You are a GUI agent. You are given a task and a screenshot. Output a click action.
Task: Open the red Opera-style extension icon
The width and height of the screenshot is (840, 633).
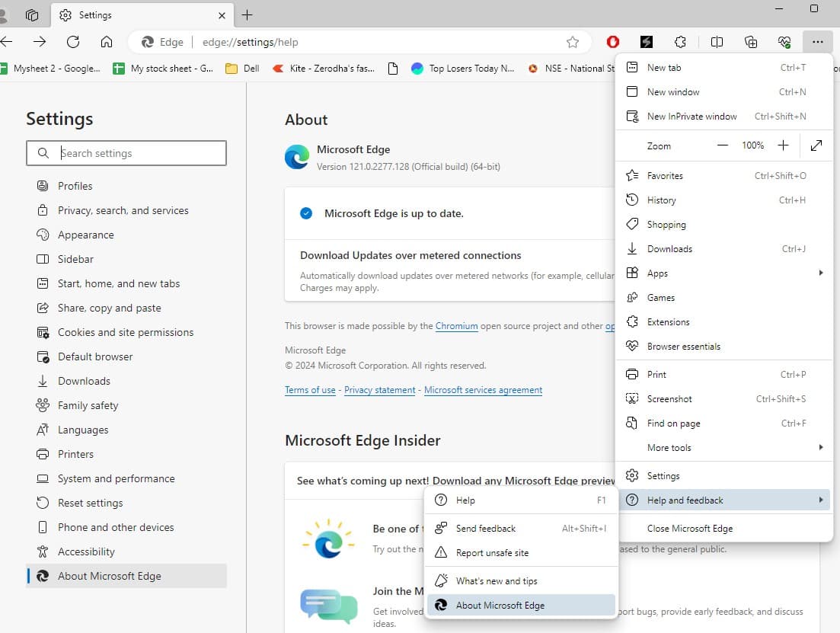613,42
